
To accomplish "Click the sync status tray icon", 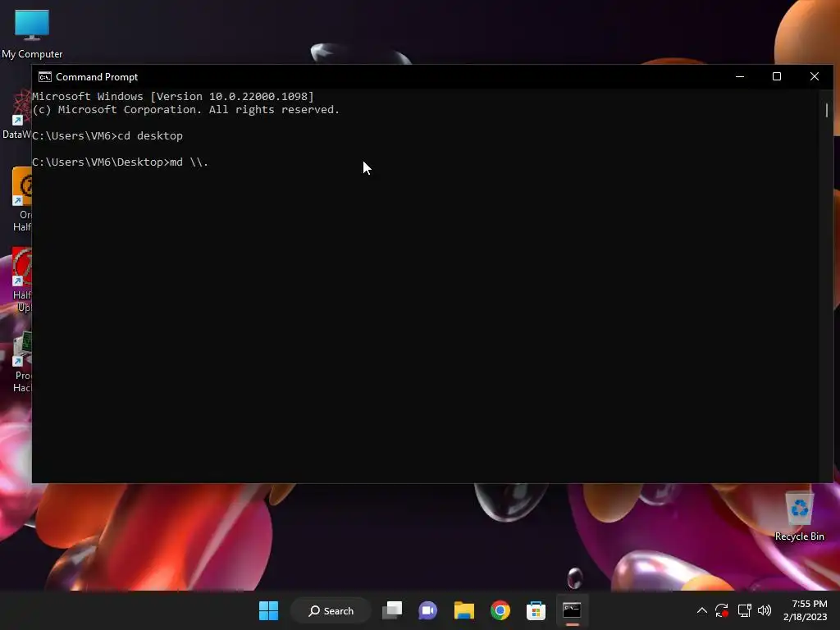I will tap(722, 610).
